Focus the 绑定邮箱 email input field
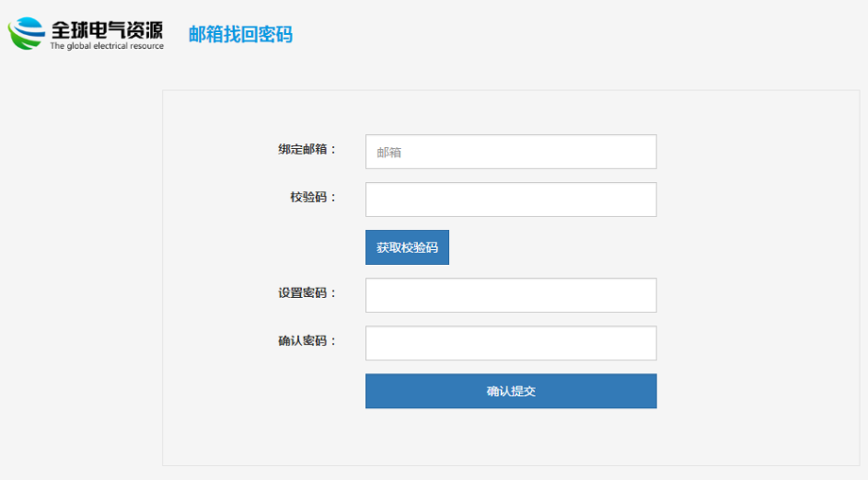This screenshot has width=868, height=480. 511,152
